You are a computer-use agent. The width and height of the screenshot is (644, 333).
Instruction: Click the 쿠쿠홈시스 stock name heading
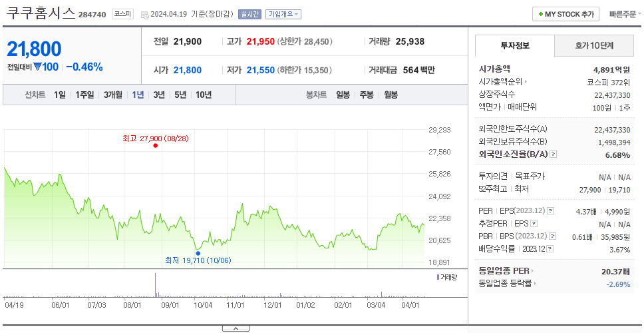point(41,13)
